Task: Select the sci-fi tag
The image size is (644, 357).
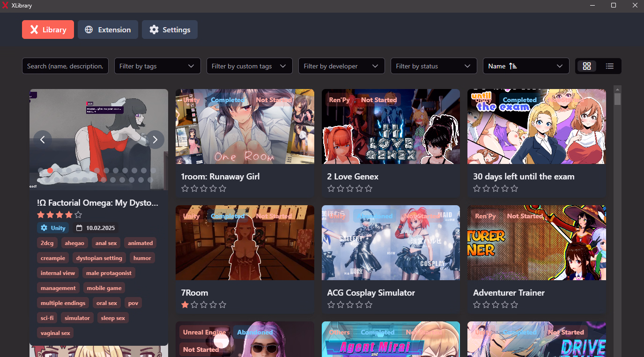Action: (47, 318)
